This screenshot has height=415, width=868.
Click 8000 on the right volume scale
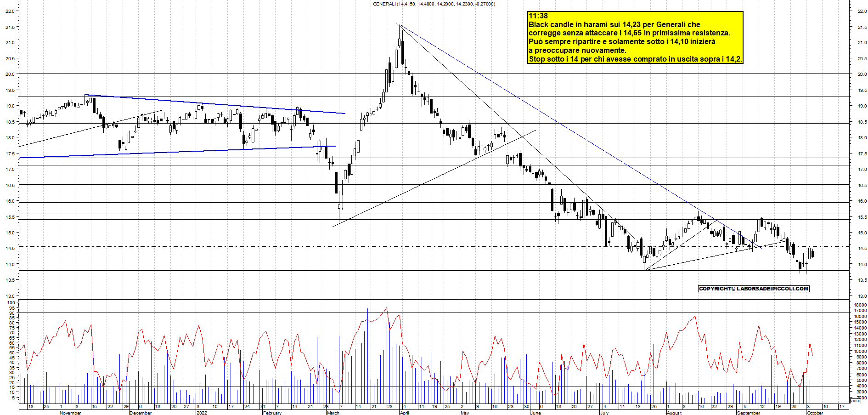coord(862,363)
